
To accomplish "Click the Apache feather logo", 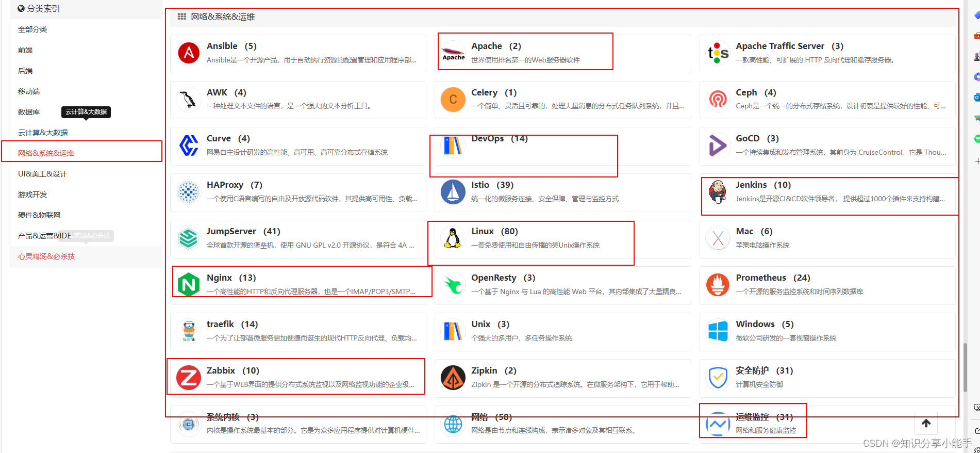I will pyautogui.click(x=454, y=53).
